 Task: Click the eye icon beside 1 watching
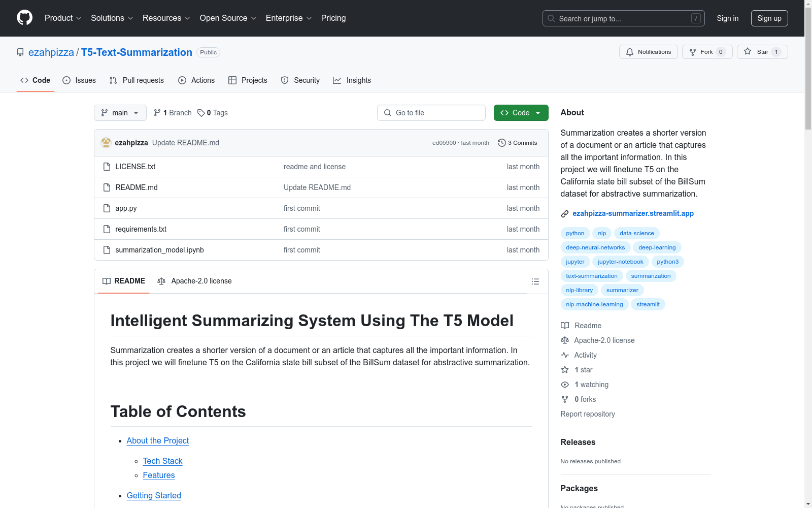point(565,385)
